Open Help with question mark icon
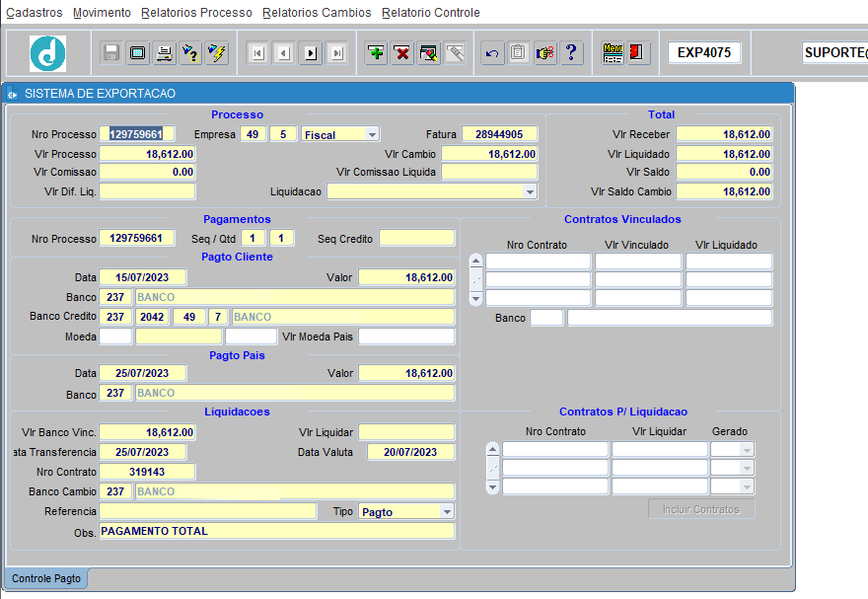 tap(572, 53)
